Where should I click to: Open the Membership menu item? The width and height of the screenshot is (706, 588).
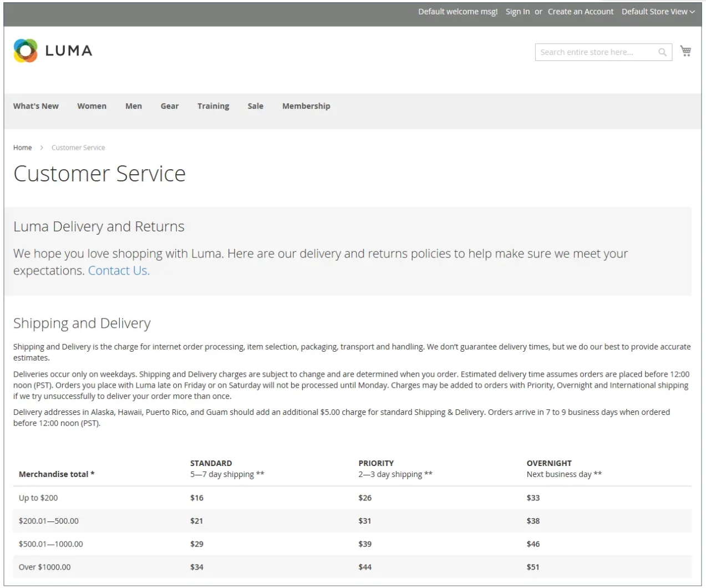[x=306, y=106]
